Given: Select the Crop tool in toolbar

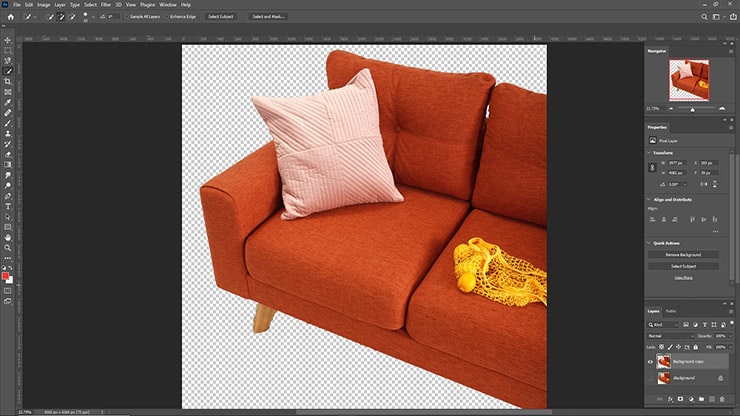Looking at the screenshot, I should (x=8, y=81).
